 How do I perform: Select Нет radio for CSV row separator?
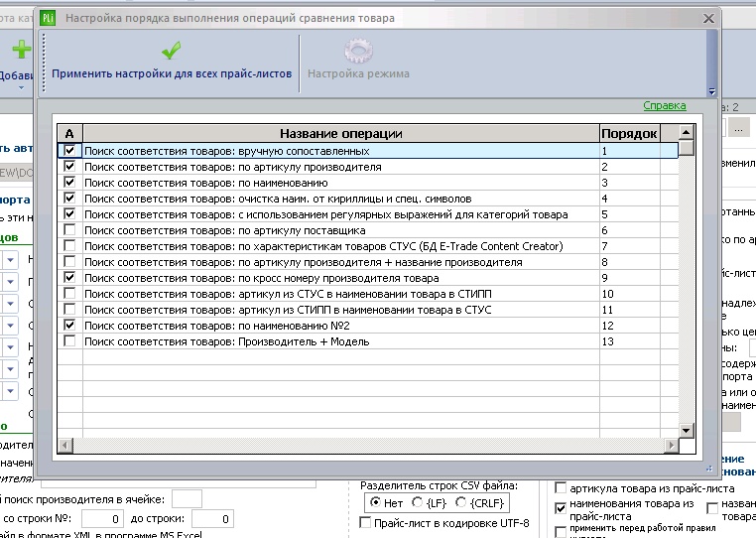(375, 502)
